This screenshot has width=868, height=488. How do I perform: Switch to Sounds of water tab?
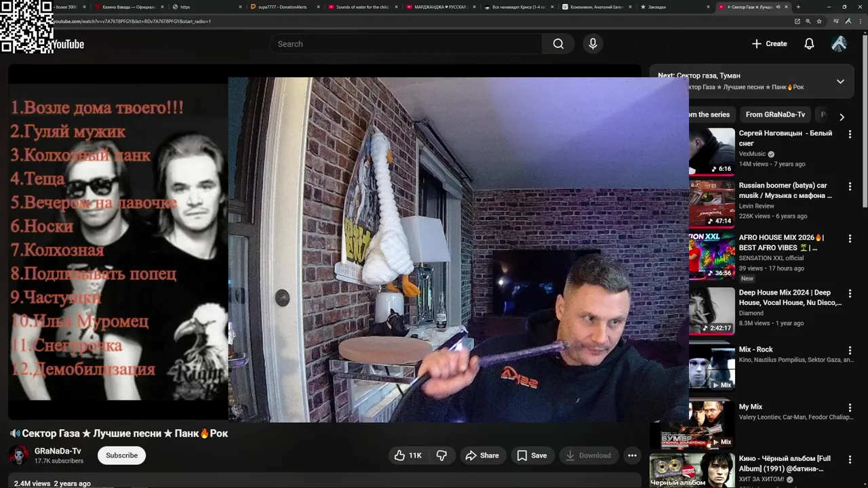pyautogui.click(x=363, y=7)
